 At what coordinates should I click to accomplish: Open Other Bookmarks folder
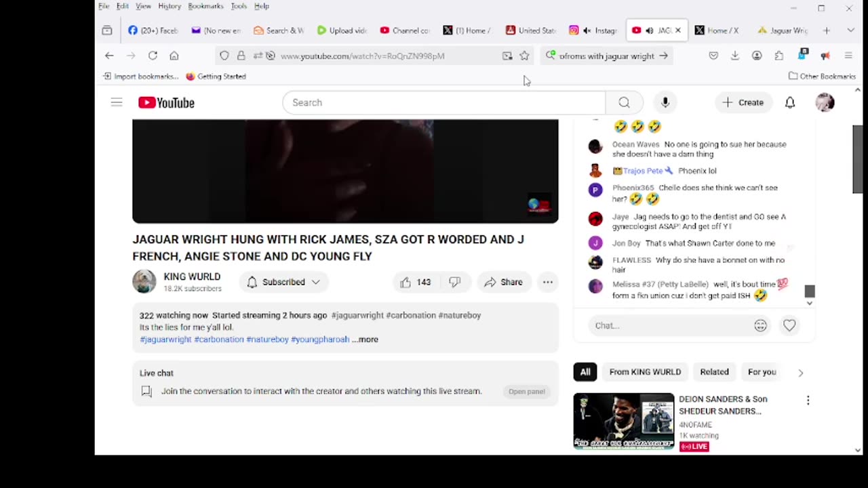[822, 77]
